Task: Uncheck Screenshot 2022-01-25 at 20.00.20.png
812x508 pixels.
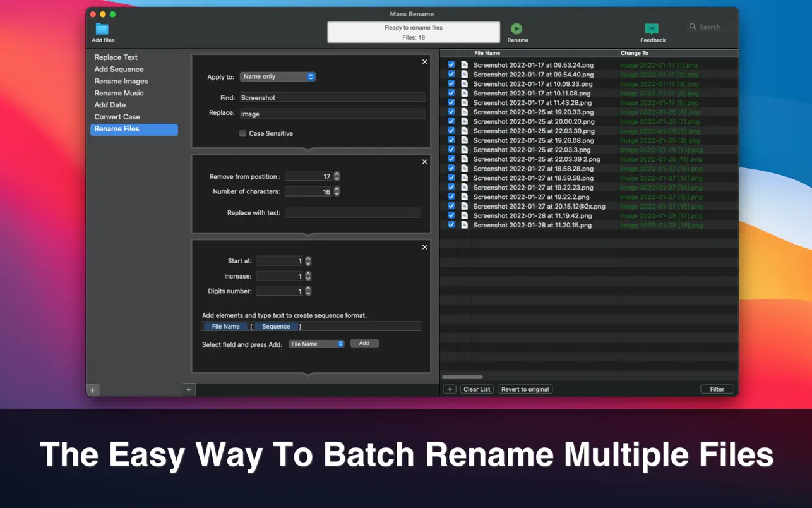Action: coord(451,121)
